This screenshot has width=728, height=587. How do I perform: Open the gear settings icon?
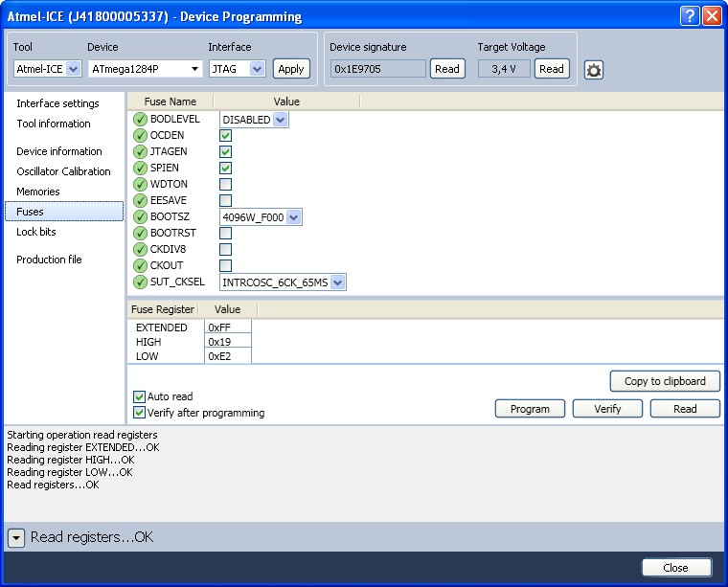click(x=593, y=70)
